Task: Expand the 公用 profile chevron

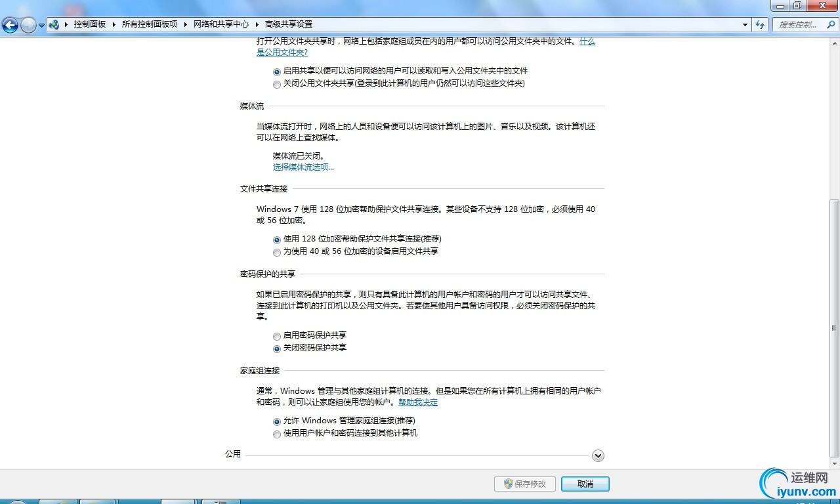Action: (598, 455)
